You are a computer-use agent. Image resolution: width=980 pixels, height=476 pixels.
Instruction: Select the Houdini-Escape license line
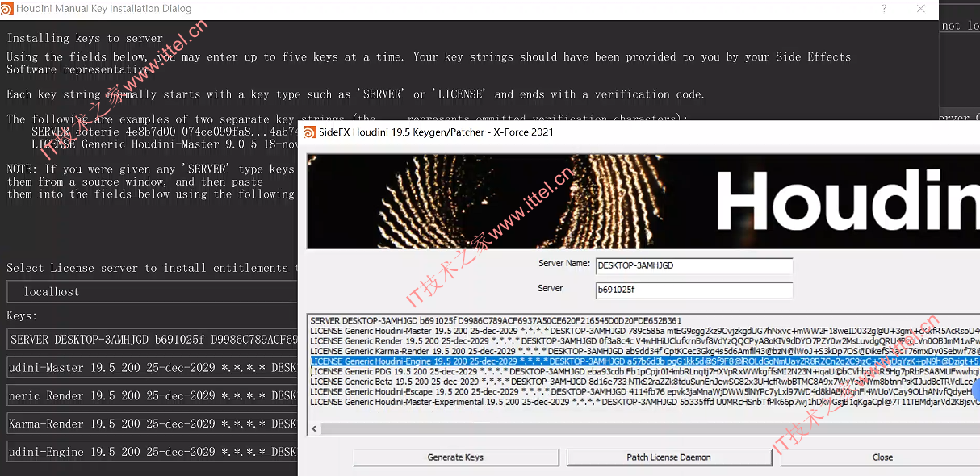coord(644,392)
